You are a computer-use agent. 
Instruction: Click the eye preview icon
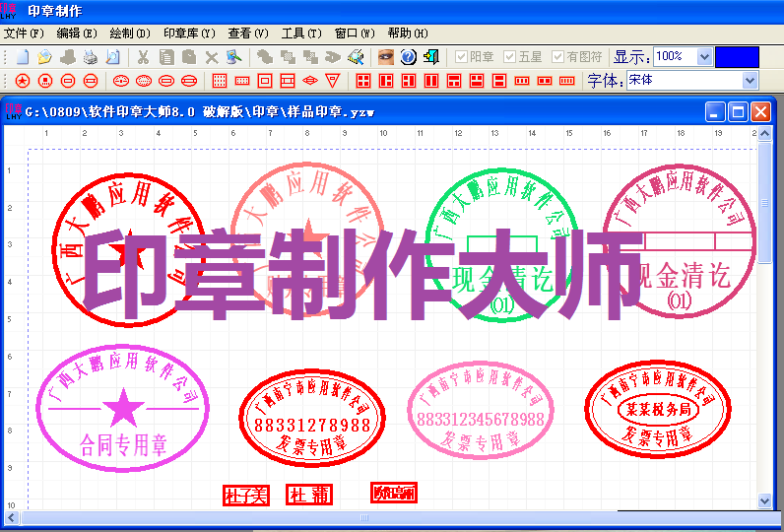pyautogui.click(x=386, y=57)
